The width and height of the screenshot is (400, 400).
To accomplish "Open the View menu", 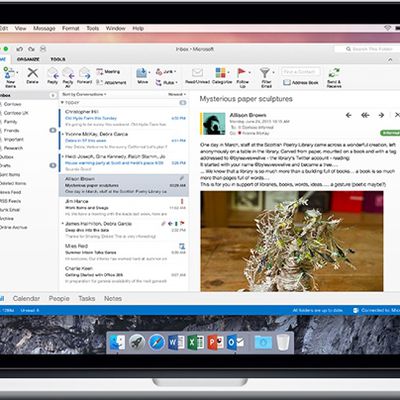I will [x=20, y=28].
